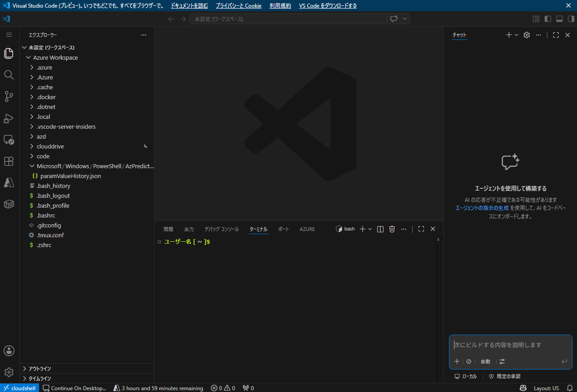
Task: Click the notifications bell in the status bar
Action: coord(569,388)
